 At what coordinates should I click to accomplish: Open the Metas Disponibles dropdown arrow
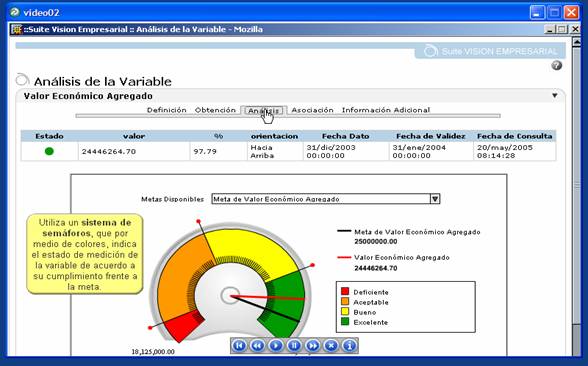click(x=435, y=199)
